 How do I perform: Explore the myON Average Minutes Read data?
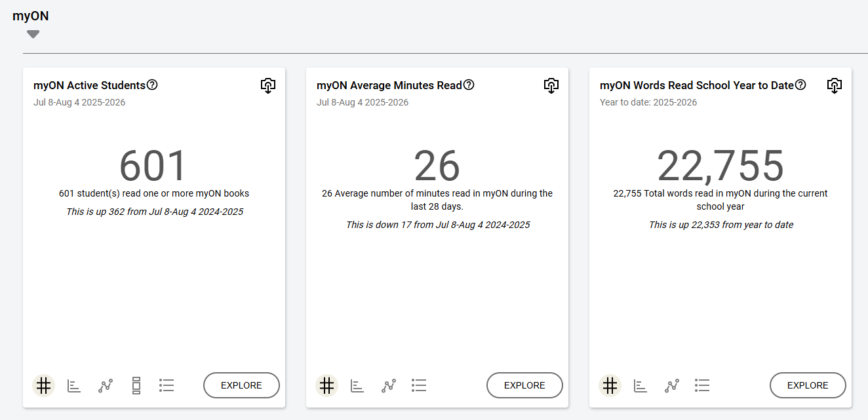[x=524, y=385]
